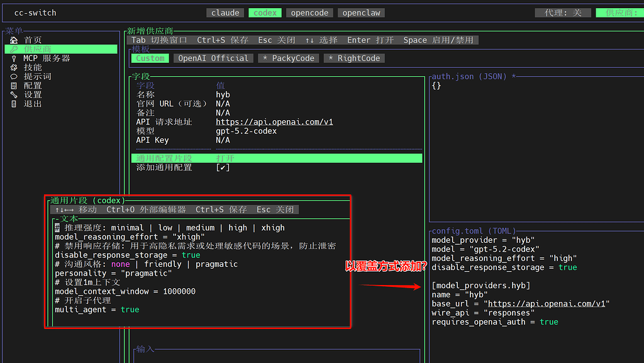Viewport: 644px width, 363px height.
Task: Click the model_provider = "hyb" line
Action: point(484,240)
